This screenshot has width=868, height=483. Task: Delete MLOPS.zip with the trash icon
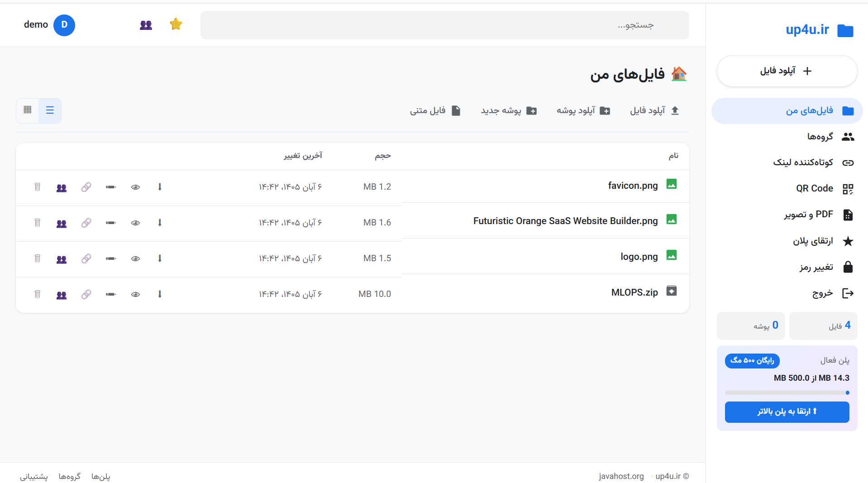(x=37, y=294)
